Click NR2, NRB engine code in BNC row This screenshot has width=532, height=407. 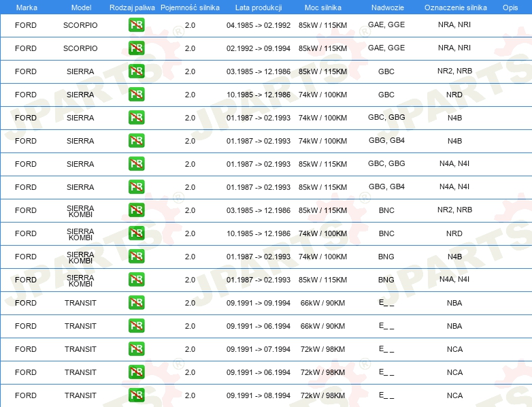tap(454, 210)
